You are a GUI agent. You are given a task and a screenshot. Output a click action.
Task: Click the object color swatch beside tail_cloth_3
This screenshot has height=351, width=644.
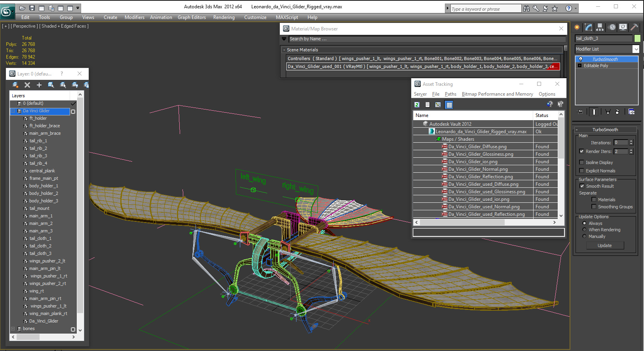pos(637,38)
